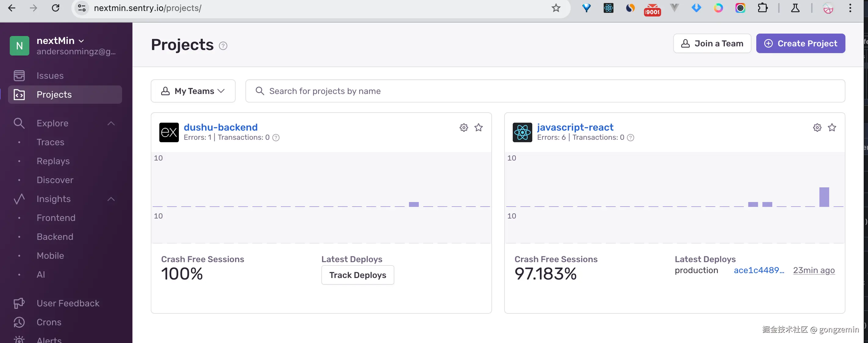Open Frontend insights
Screen dimensions: 868x343
(x=56, y=218)
